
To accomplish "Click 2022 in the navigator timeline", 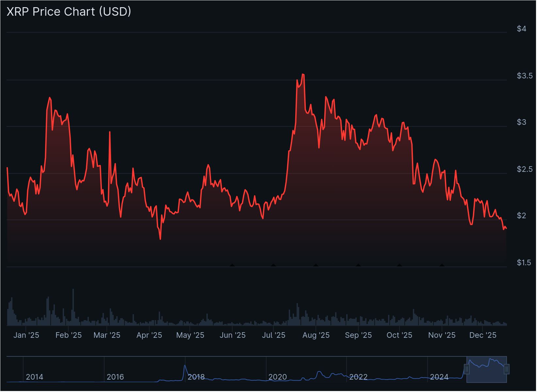I will point(358,377).
